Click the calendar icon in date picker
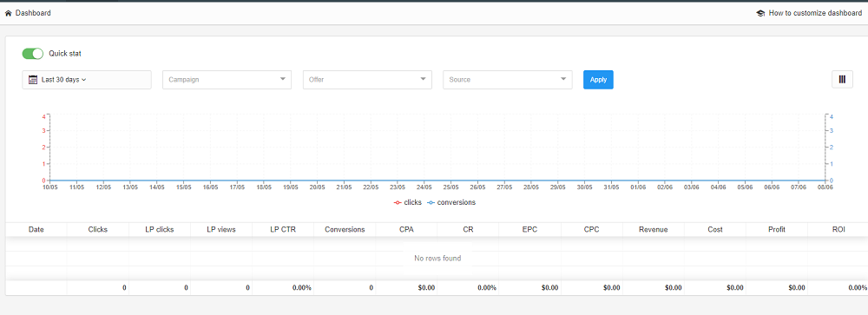This screenshot has height=315, width=868. 33,80
